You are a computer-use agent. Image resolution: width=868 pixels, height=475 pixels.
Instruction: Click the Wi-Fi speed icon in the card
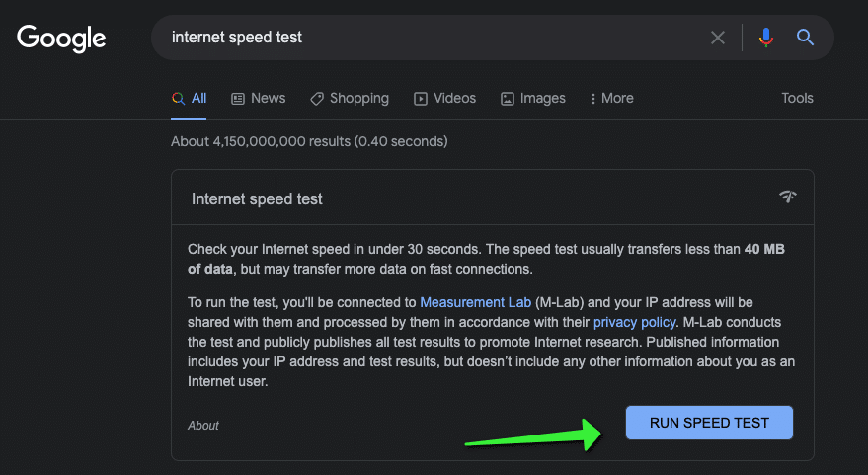787,197
